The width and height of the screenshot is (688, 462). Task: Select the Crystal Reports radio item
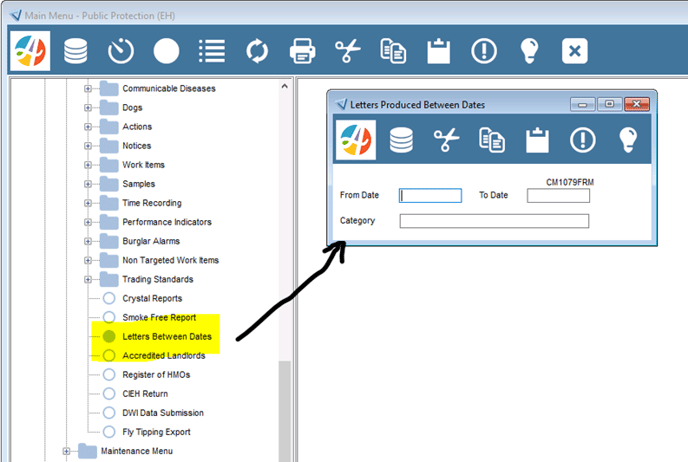109,298
